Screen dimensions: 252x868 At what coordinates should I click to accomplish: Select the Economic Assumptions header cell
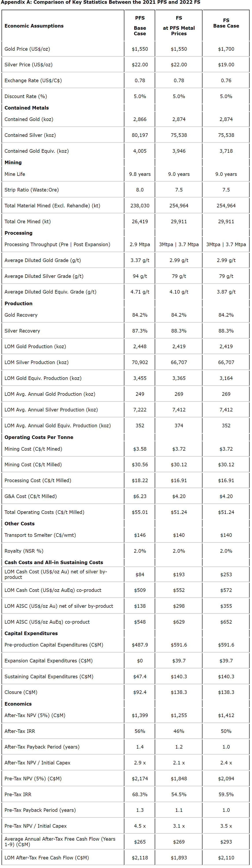coord(34,26)
